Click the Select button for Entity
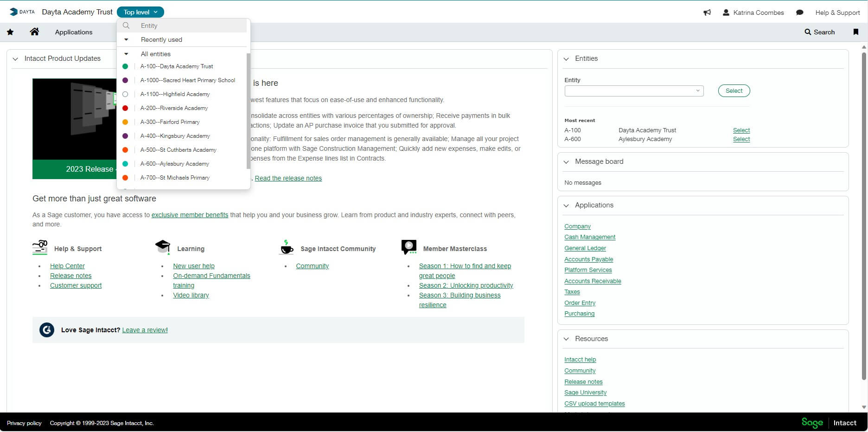 point(734,91)
